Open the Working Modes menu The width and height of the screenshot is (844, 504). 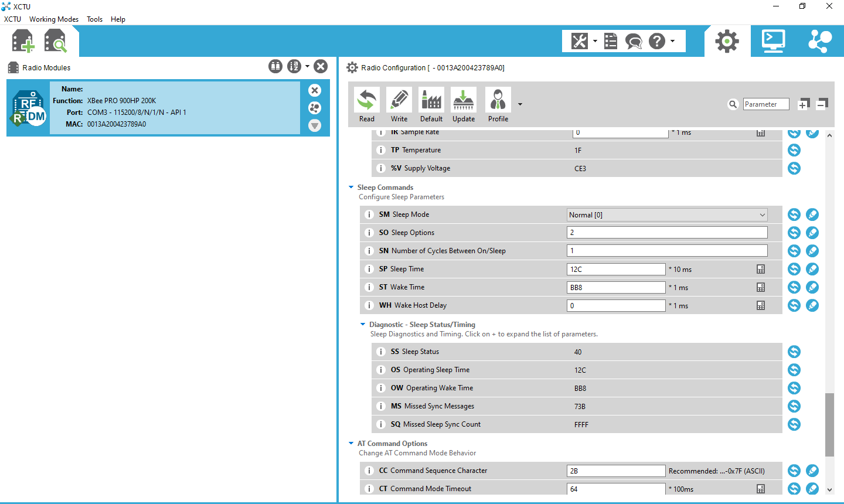click(54, 19)
